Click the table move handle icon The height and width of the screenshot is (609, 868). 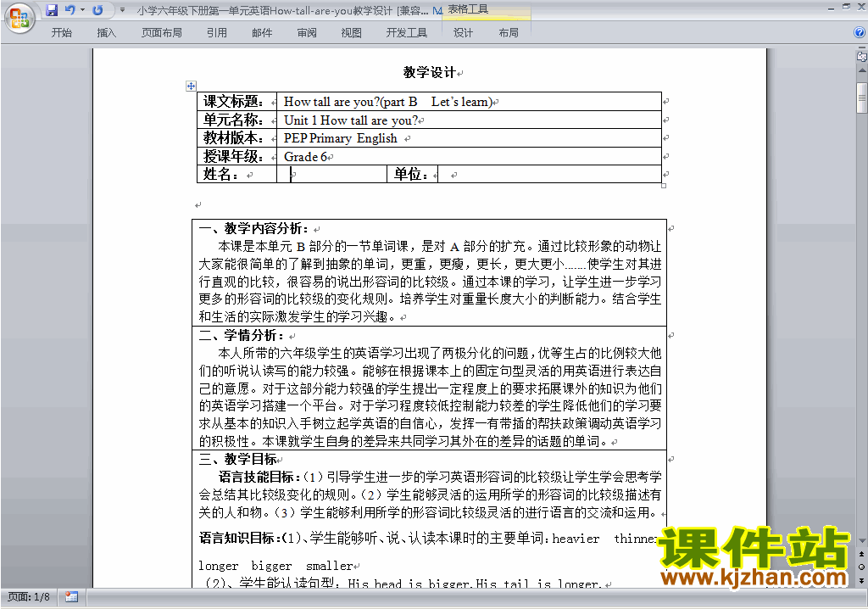(x=191, y=86)
